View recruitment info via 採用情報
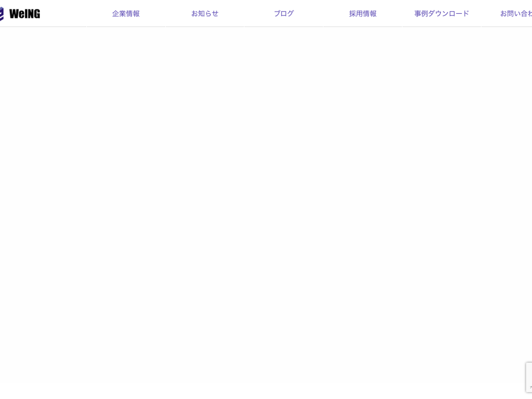532x399 pixels. [x=363, y=13]
